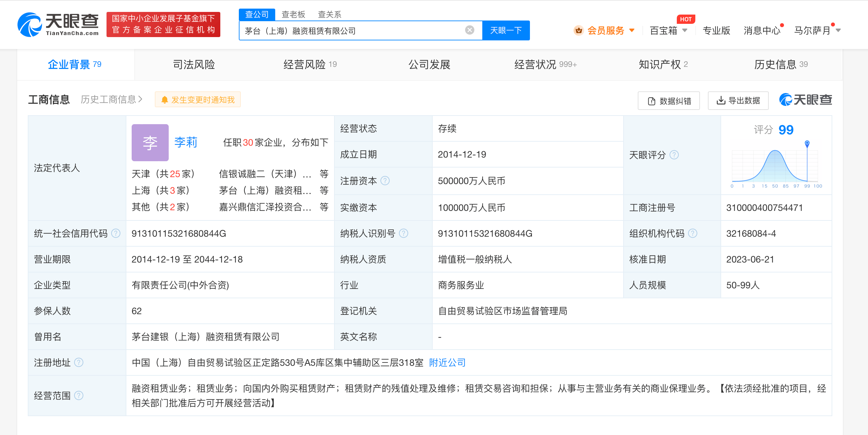
Task: Click the score marker on rating chart
Action: point(807,144)
